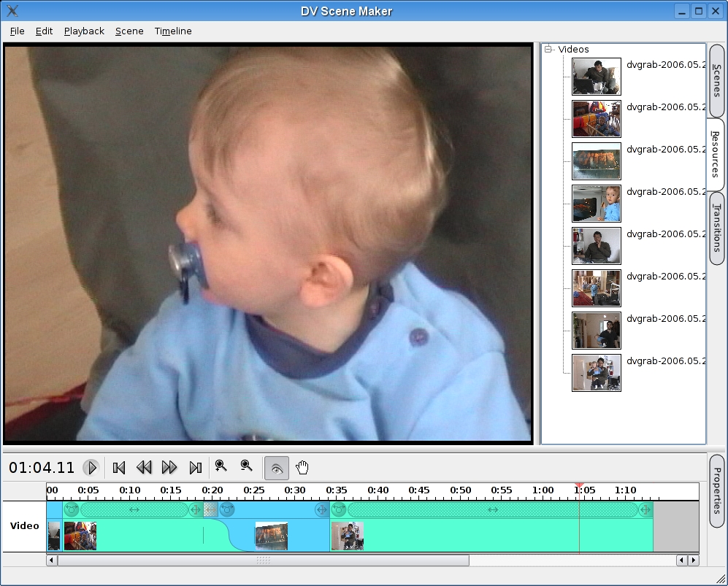Select the hand pan tool
The height and width of the screenshot is (586, 728).
(x=302, y=468)
